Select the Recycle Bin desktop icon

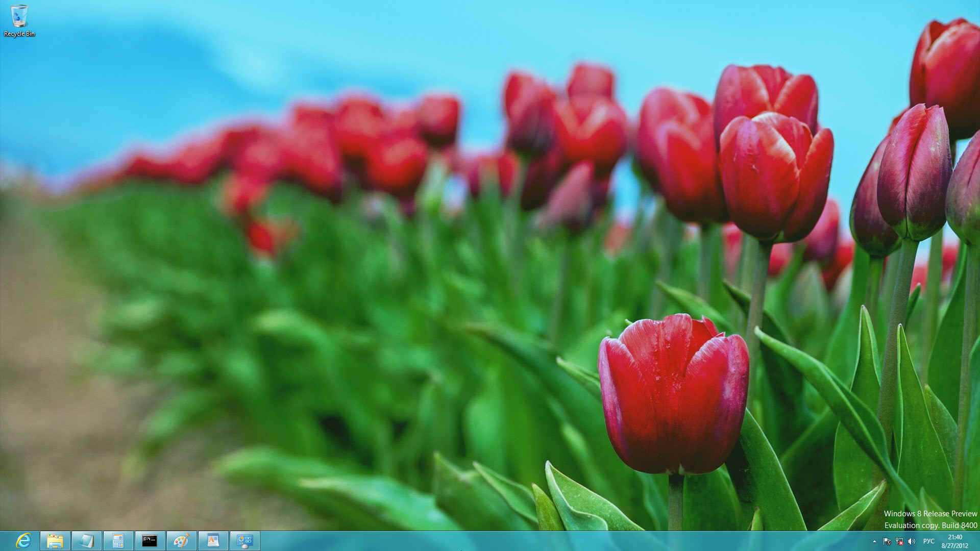coord(19,21)
